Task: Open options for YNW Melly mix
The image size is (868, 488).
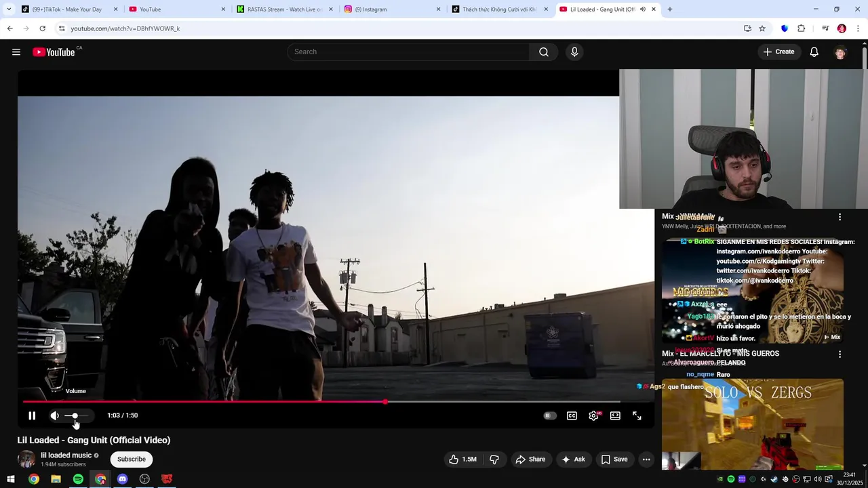Action: click(840, 218)
